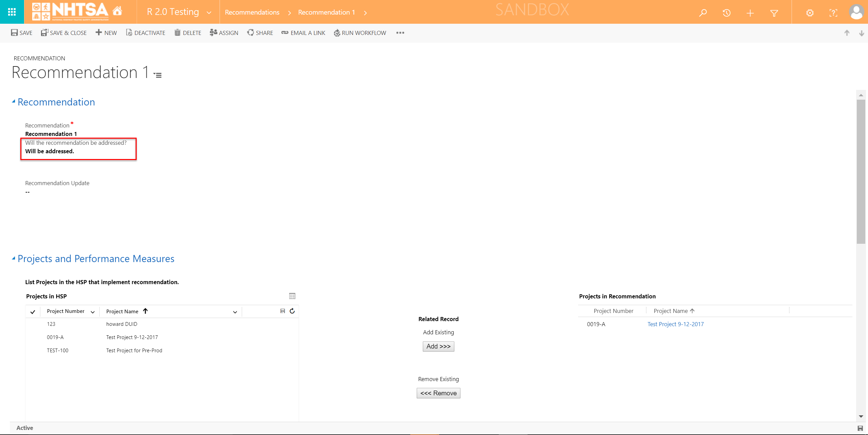Open recently viewed items clock icon

[726, 13]
